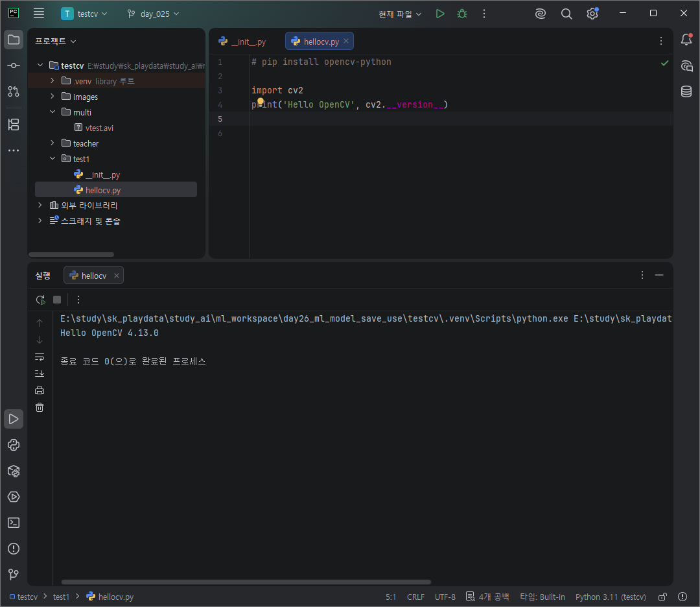Open editor tab options menu
Image resolution: width=700 pixels, height=607 pixels.
click(x=660, y=41)
